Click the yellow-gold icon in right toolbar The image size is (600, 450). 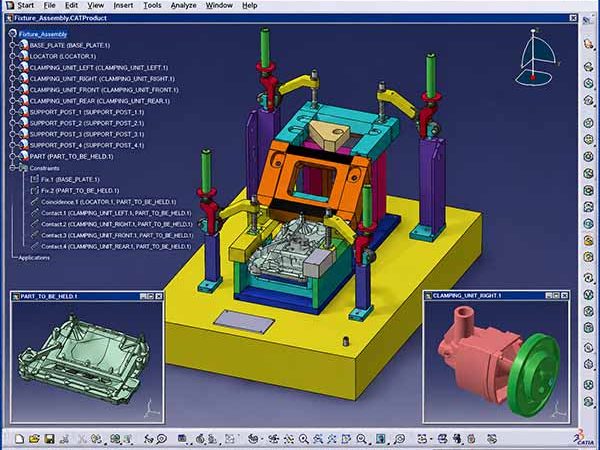coord(589,240)
